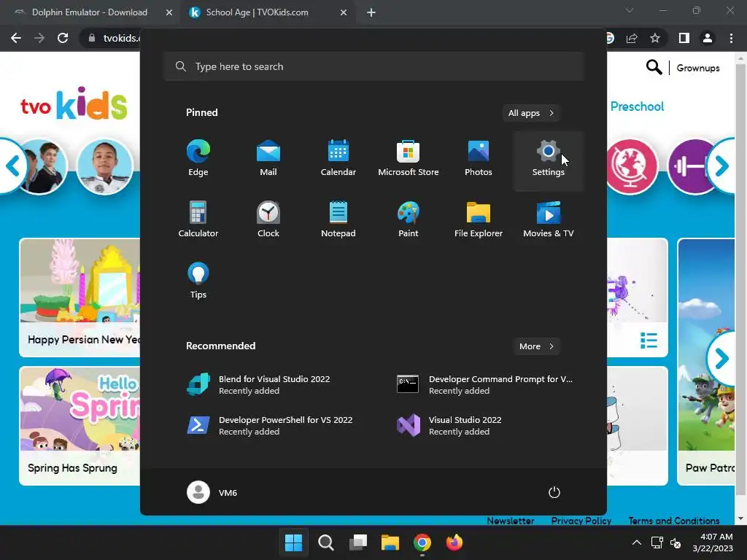Open Terms and Conditions link
The width and height of the screenshot is (747, 560).
(x=673, y=521)
